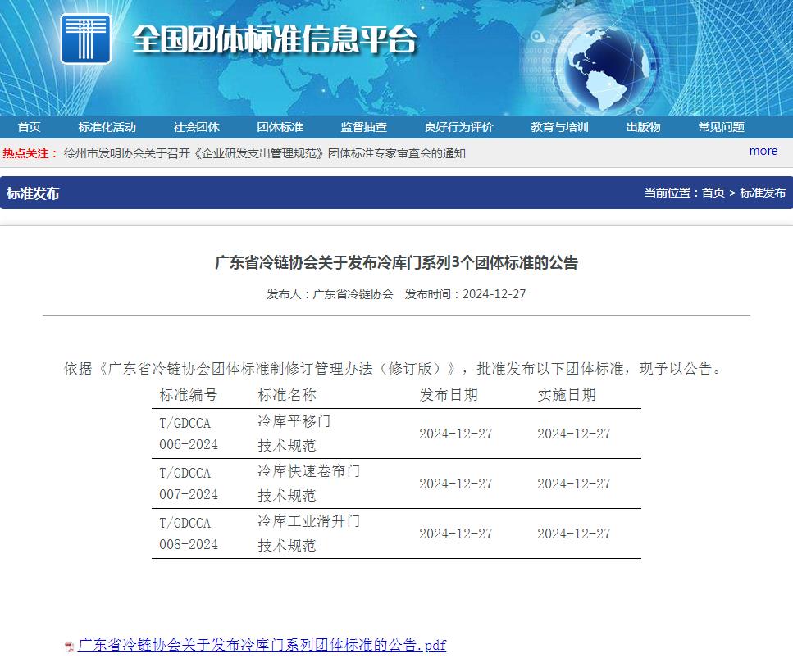Click the standard name 冷库平移门技术规范

pyautogui.click(x=294, y=434)
